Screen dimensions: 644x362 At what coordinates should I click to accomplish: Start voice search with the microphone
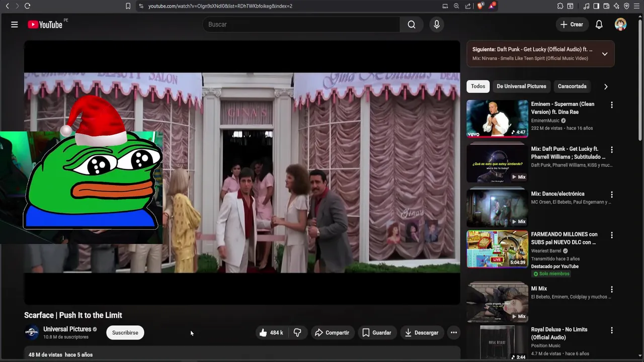[437, 25]
